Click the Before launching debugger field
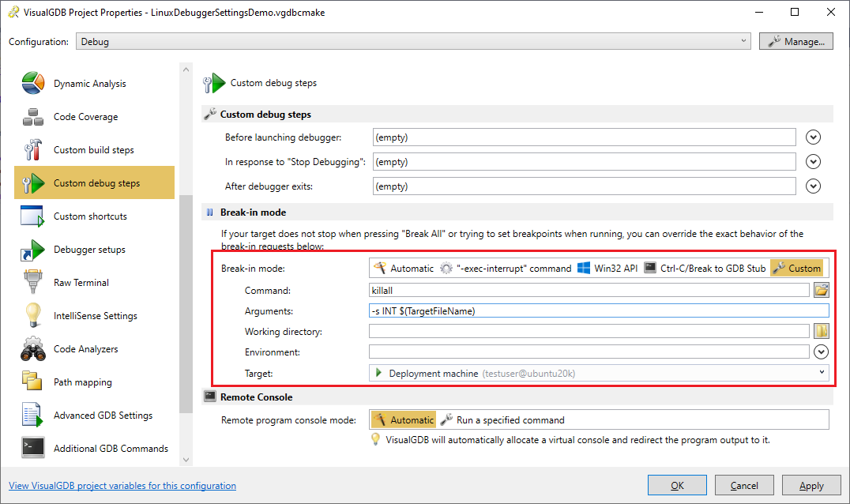The image size is (850, 504). coord(585,137)
